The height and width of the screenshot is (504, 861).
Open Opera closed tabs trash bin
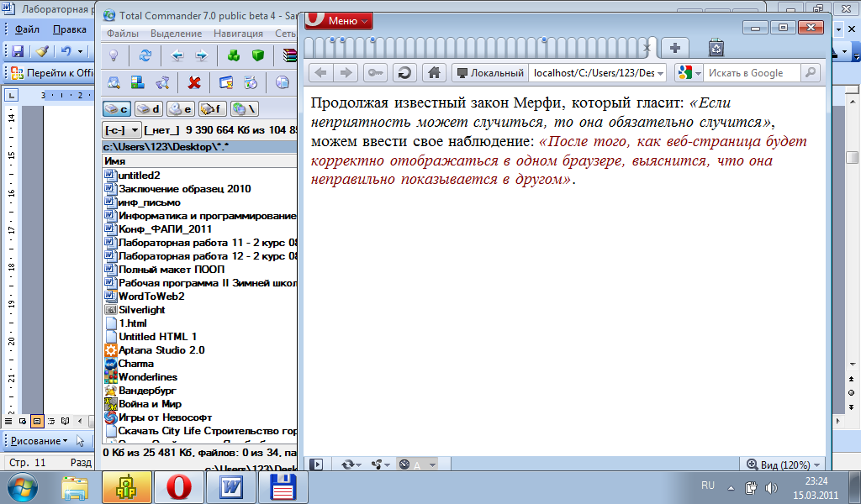pyautogui.click(x=716, y=48)
